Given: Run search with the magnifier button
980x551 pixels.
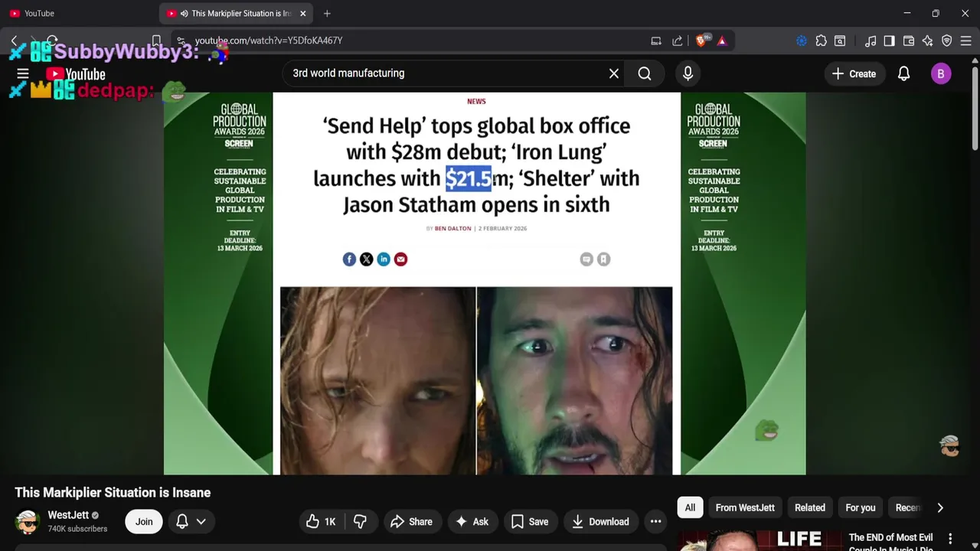Looking at the screenshot, I should coord(645,73).
